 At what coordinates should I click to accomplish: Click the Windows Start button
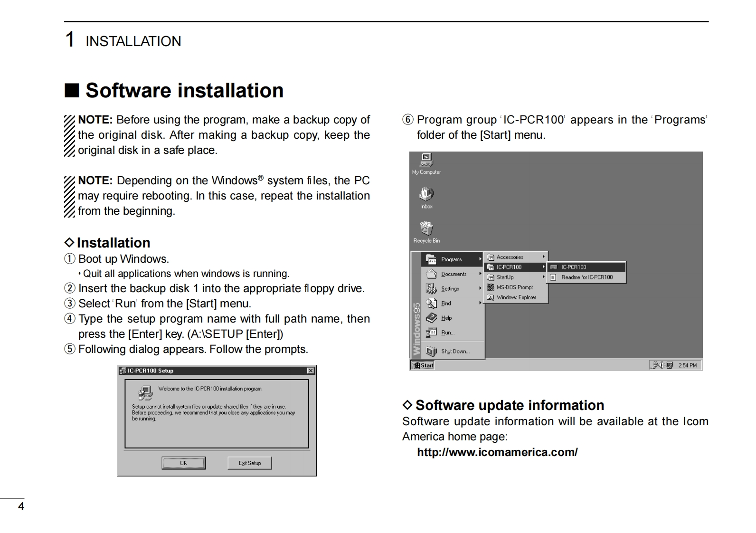tap(423, 365)
